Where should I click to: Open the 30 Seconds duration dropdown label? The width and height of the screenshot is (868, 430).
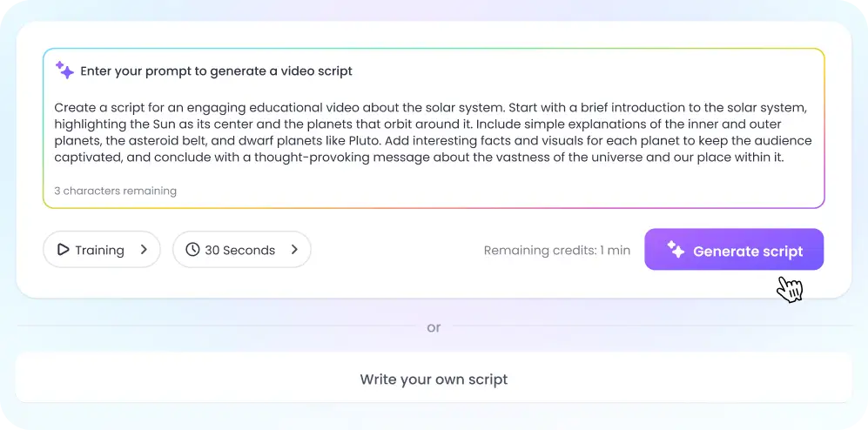pos(239,250)
